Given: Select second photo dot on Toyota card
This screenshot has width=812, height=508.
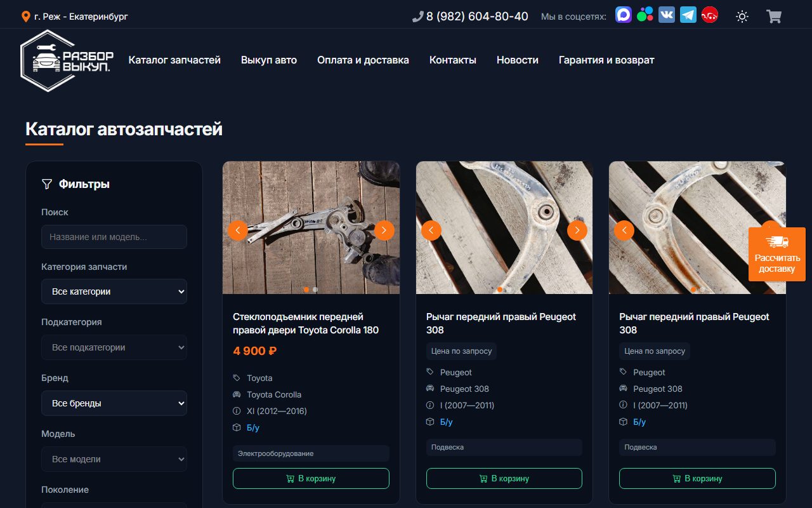Looking at the screenshot, I should [315, 290].
